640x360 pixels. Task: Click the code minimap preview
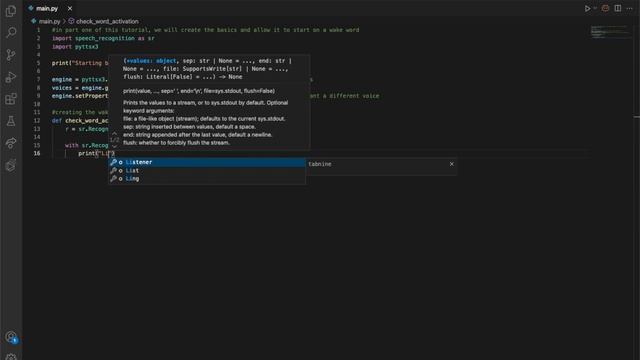coord(610,32)
